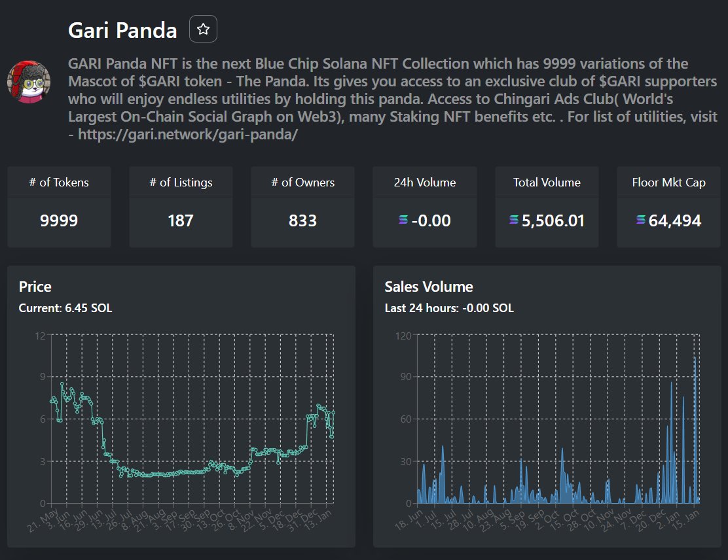The width and height of the screenshot is (728, 560).
Task: Click the 187 listings value
Action: 181,220
